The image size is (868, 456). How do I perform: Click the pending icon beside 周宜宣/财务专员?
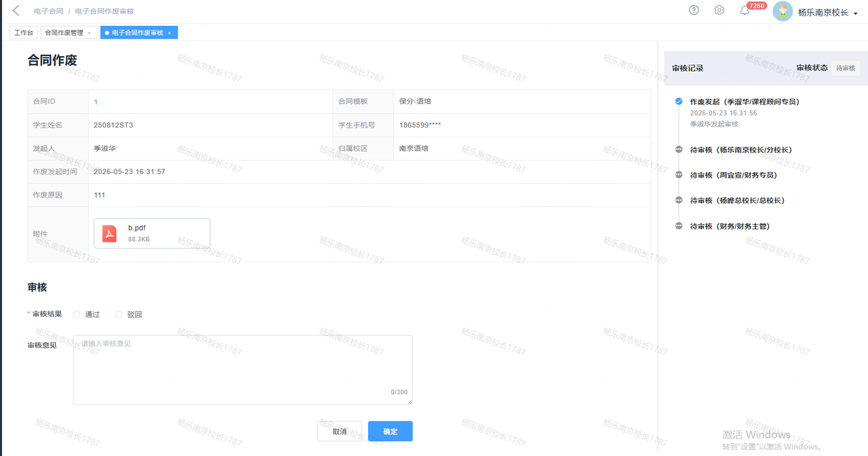[x=679, y=175]
